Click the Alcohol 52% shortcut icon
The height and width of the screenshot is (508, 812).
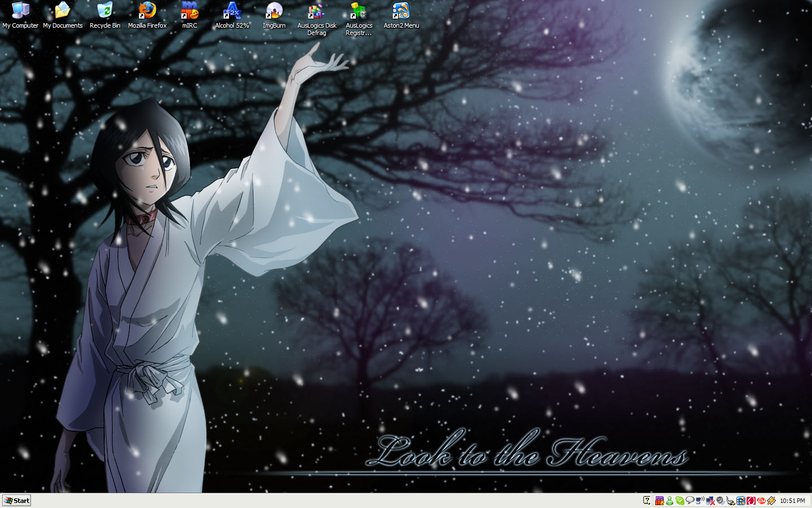point(232,11)
